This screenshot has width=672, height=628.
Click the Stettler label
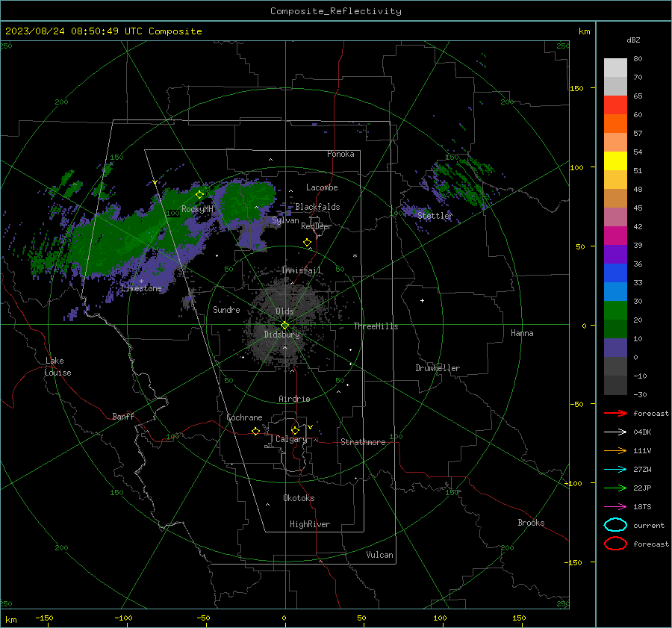435,216
